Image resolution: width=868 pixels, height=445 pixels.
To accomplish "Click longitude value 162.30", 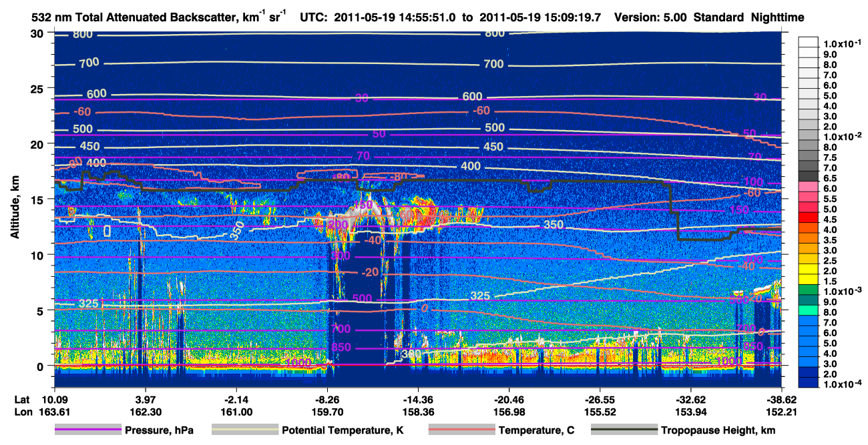I will coord(146,412).
